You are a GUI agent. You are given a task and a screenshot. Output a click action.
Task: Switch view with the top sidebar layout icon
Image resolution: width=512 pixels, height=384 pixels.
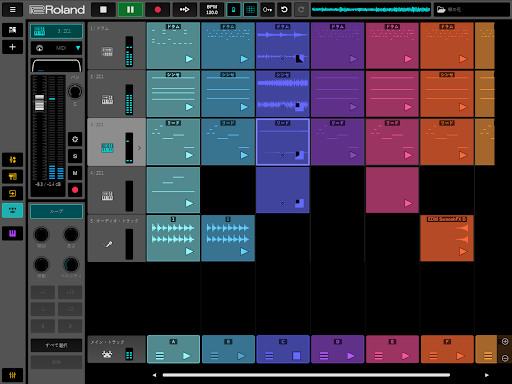click(12, 30)
